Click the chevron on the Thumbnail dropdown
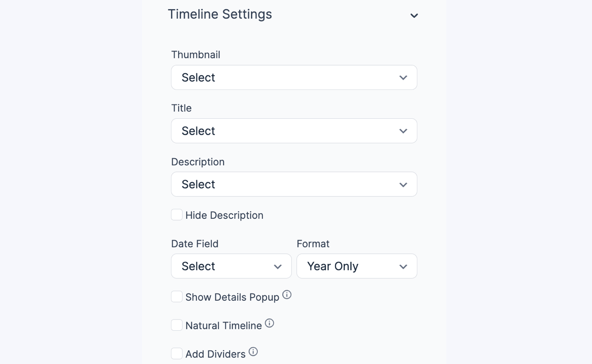The image size is (592, 364). (x=403, y=77)
